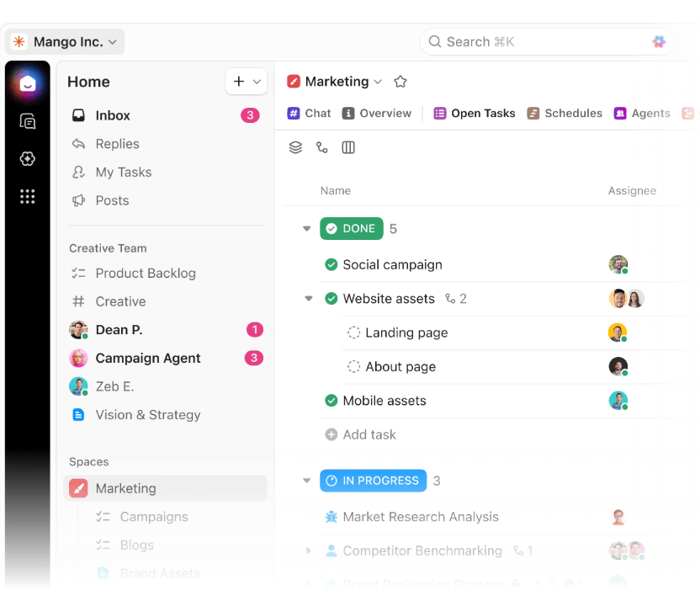Click the subtask relationship icon in the toolbar

(321, 147)
